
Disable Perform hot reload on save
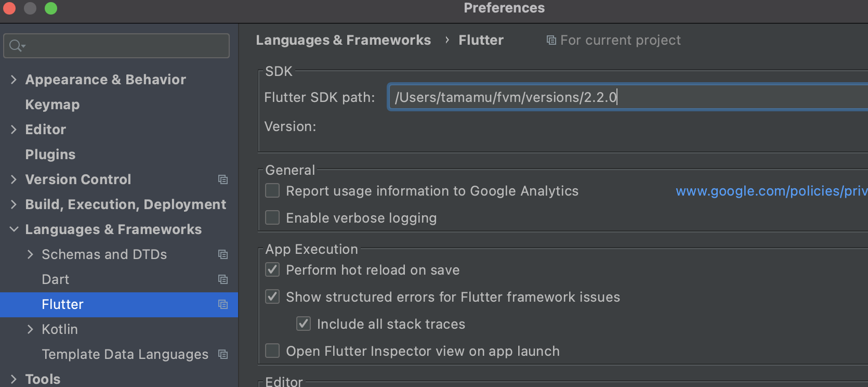(x=272, y=269)
